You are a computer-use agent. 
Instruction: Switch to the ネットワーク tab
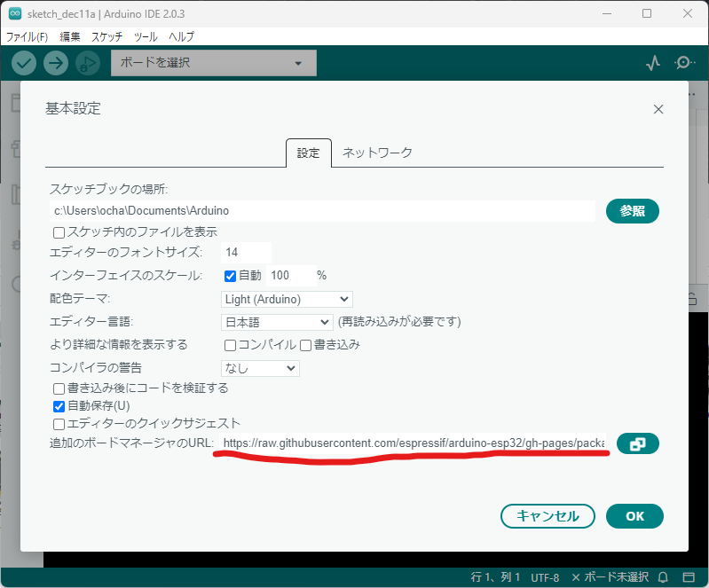(377, 153)
